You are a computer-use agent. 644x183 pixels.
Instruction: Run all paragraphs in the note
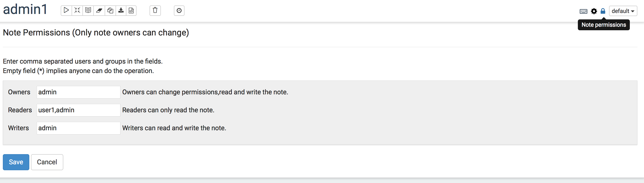click(x=66, y=10)
